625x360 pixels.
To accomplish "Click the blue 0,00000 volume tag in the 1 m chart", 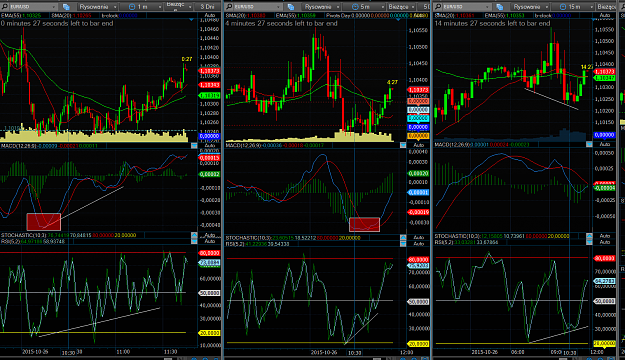I will pos(209,136).
